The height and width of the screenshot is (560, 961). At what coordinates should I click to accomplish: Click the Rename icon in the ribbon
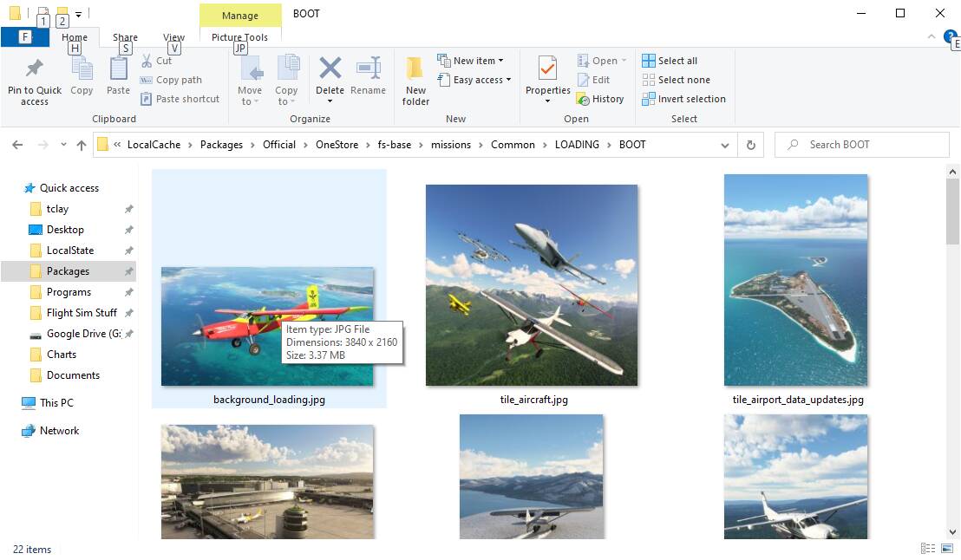pyautogui.click(x=369, y=69)
